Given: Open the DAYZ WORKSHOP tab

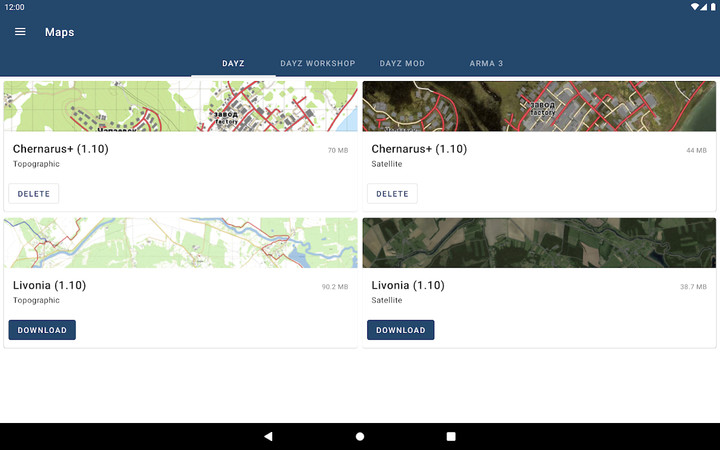Looking at the screenshot, I should pos(317,63).
